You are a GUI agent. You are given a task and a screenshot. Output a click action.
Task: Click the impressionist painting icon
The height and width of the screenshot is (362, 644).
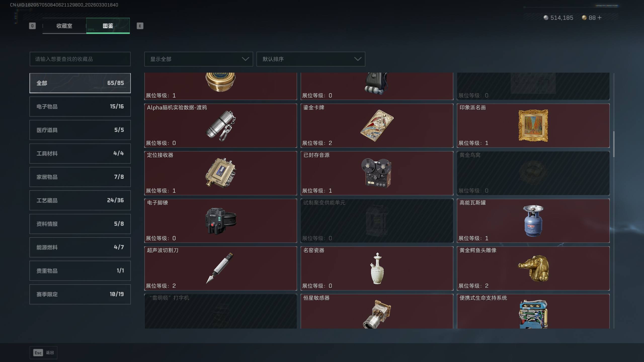[x=533, y=125]
